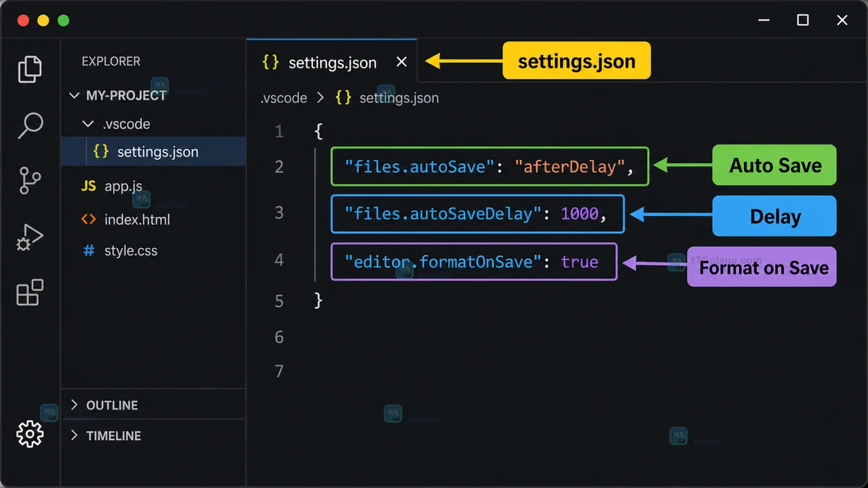868x488 pixels.
Task: Collapse the MY-PROJECT folder section
Action: [75, 96]
